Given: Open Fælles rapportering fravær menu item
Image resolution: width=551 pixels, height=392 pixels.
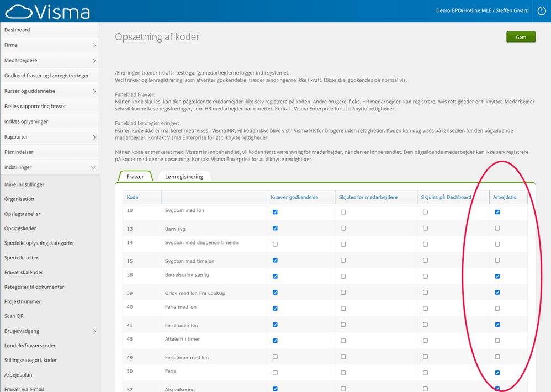Looking at the screenshot, I should pos(50,106).
